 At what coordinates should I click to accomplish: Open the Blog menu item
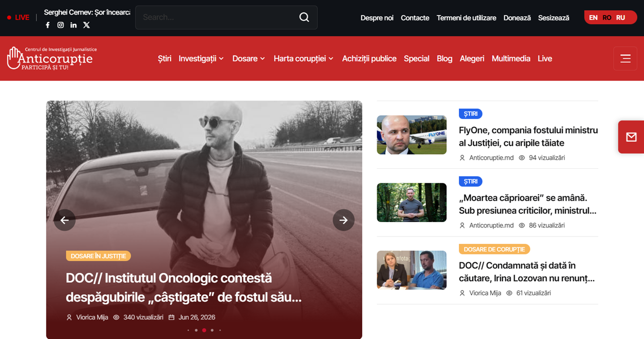444,58
